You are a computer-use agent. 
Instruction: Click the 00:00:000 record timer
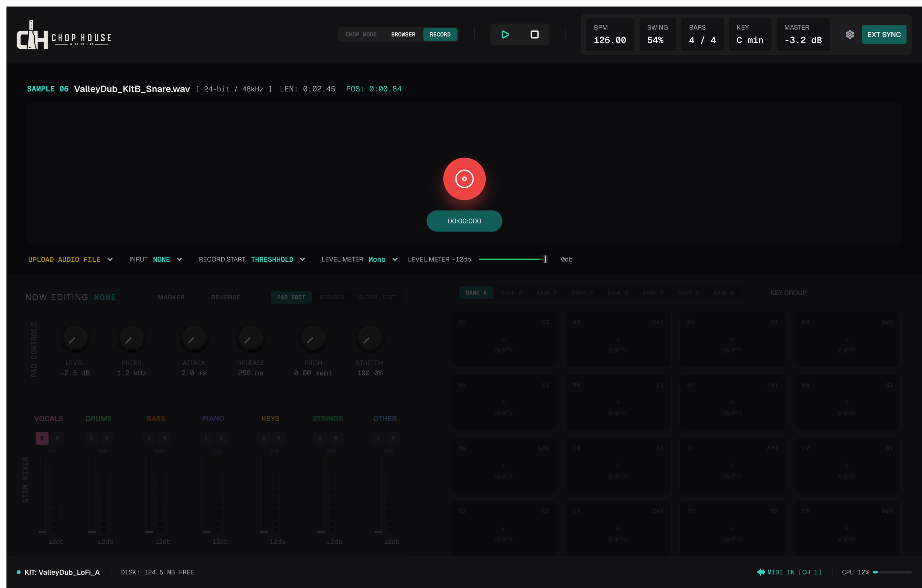coord(464,221)
